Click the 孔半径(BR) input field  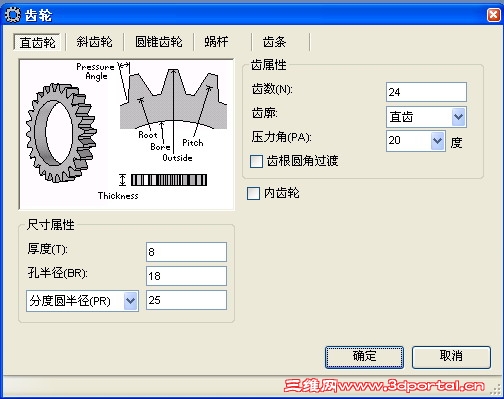(x=186, y=276)
